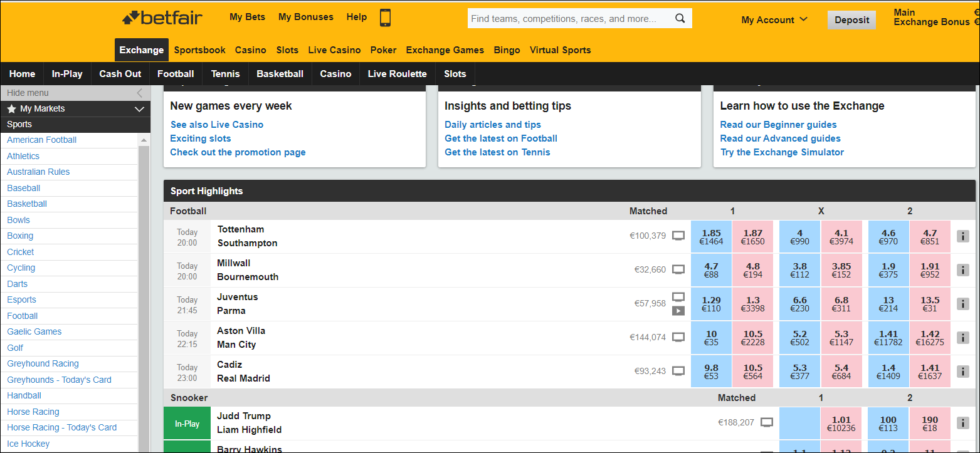
Task: Open the See also Live Casino link
Action: pos(217,125)
